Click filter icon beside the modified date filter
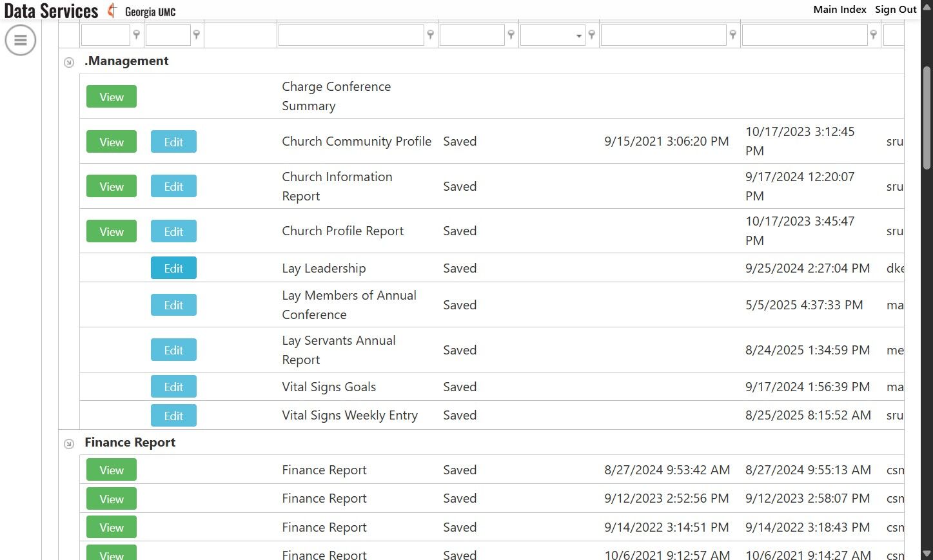The height and width of the screenshot is (560, 933). point(873,35)
